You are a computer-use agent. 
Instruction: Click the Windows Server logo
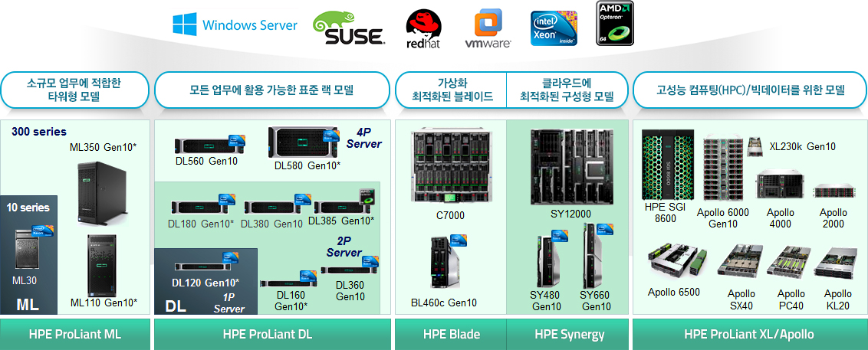235,25
